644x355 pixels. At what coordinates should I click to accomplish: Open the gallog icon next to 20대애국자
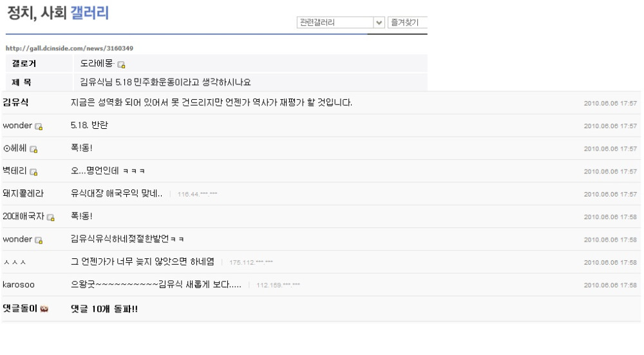(x=50, y=218)
